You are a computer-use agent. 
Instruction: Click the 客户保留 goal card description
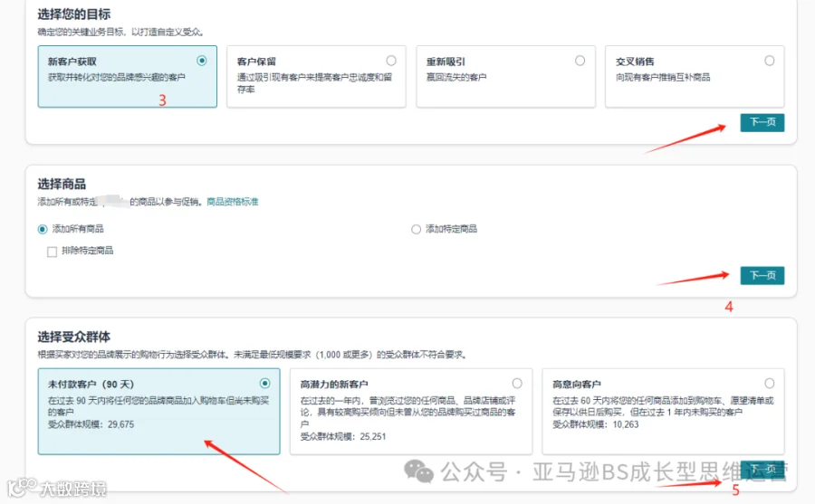pyautogui.click(x=314, y=83)
